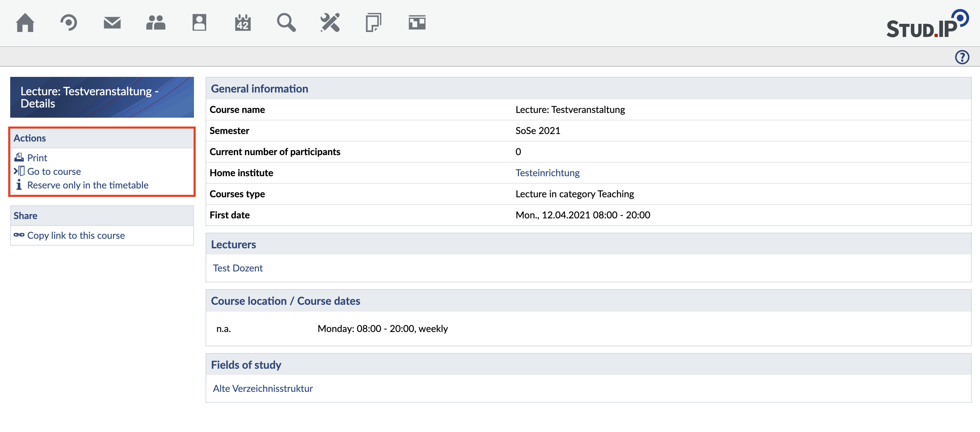This screenshot has height=432, width=980.
Task: Click the printer icon next to Print
Action: click(19, 157)
